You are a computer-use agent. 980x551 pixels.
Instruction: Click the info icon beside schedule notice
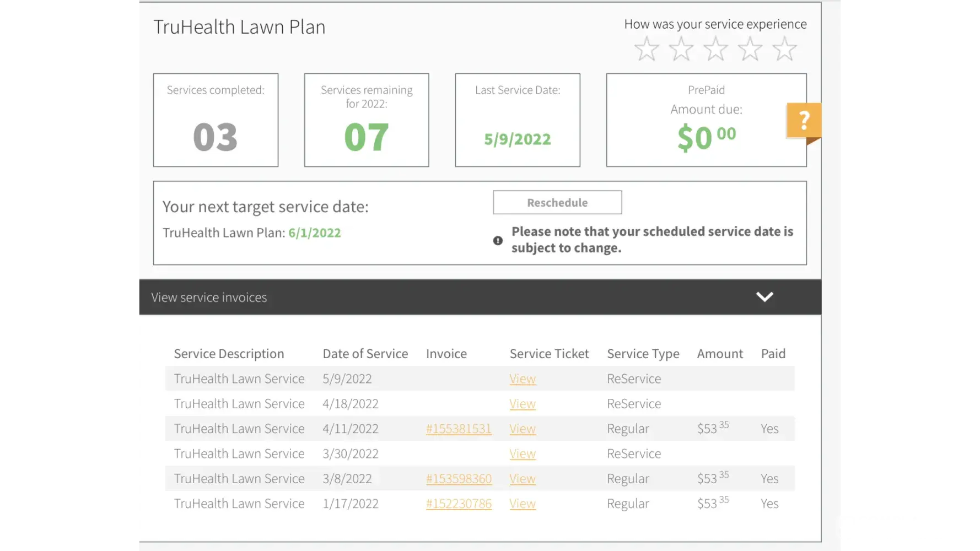click(x=498, y=241)
